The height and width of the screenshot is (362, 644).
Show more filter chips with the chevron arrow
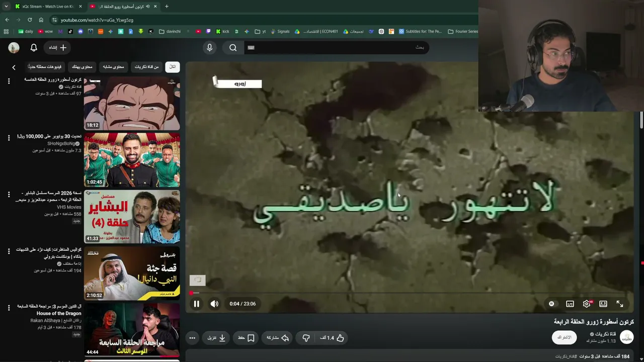(x=14, y=67)
